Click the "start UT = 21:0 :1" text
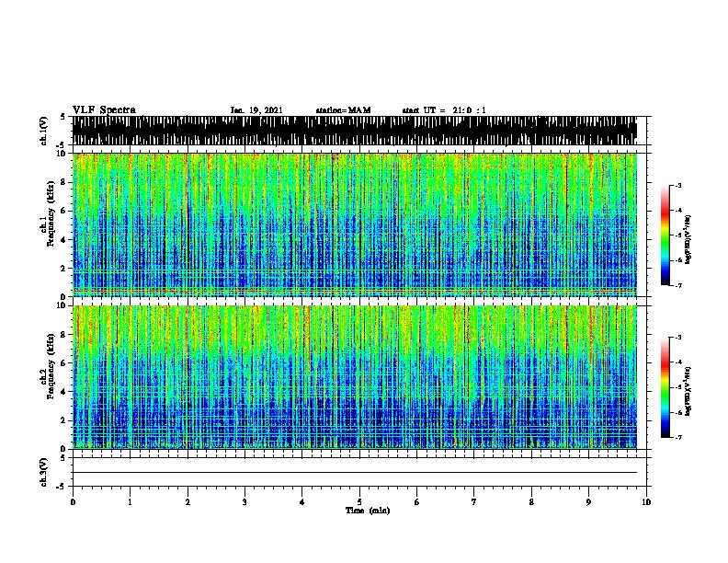The width and height of the screenshot is (728, 563). click(x=444, y=110)
